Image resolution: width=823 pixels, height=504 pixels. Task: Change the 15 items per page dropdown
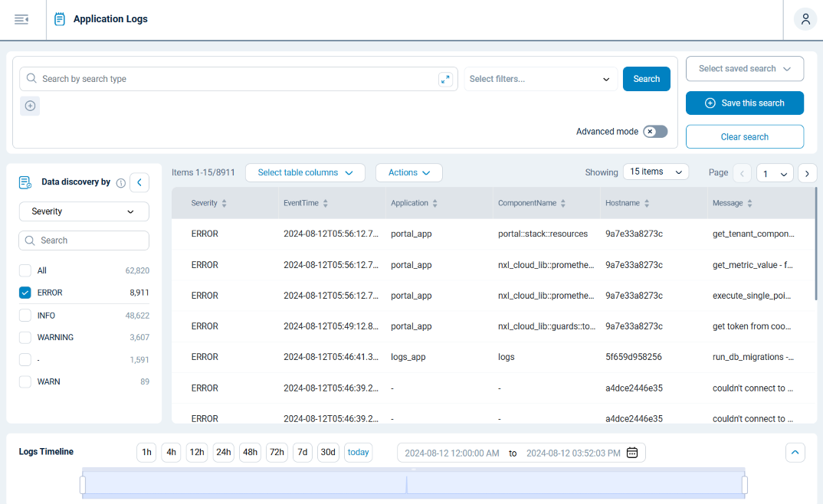point(655,171)
